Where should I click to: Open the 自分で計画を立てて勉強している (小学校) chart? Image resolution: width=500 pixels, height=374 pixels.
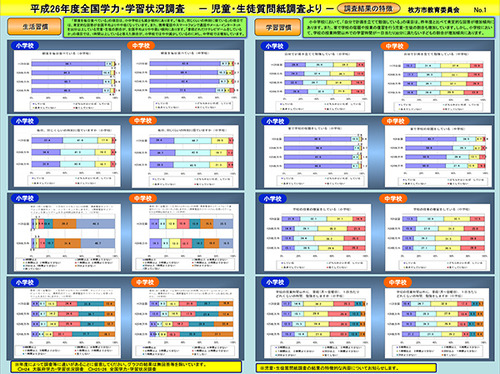(x=317, y=82)
